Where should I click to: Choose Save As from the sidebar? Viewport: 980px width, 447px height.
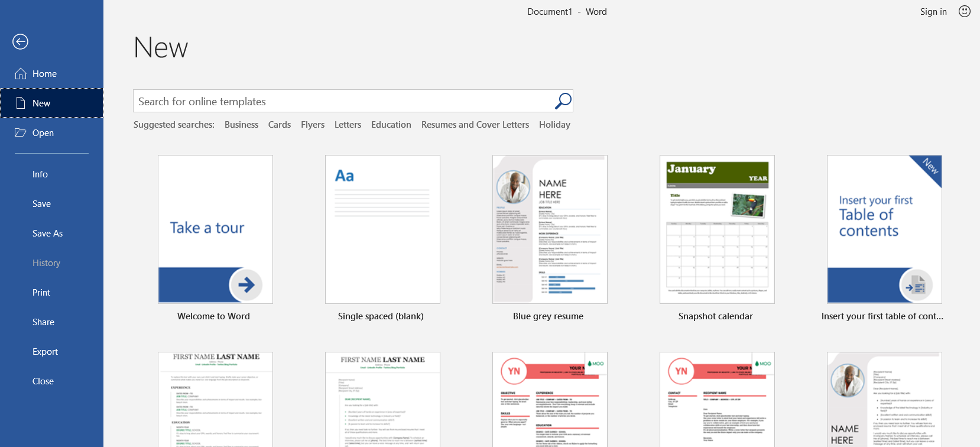pos(47,233)
